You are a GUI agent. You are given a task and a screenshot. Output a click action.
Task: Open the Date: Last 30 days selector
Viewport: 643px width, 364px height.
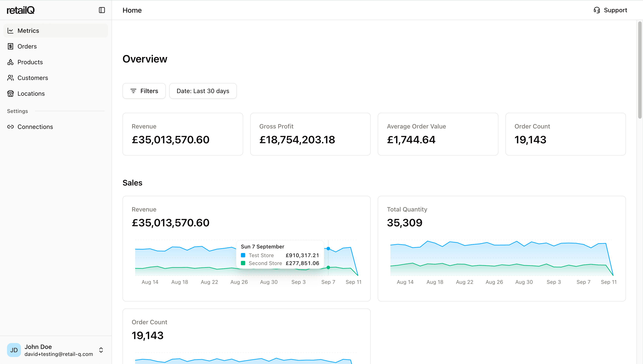tap(203, 91)
